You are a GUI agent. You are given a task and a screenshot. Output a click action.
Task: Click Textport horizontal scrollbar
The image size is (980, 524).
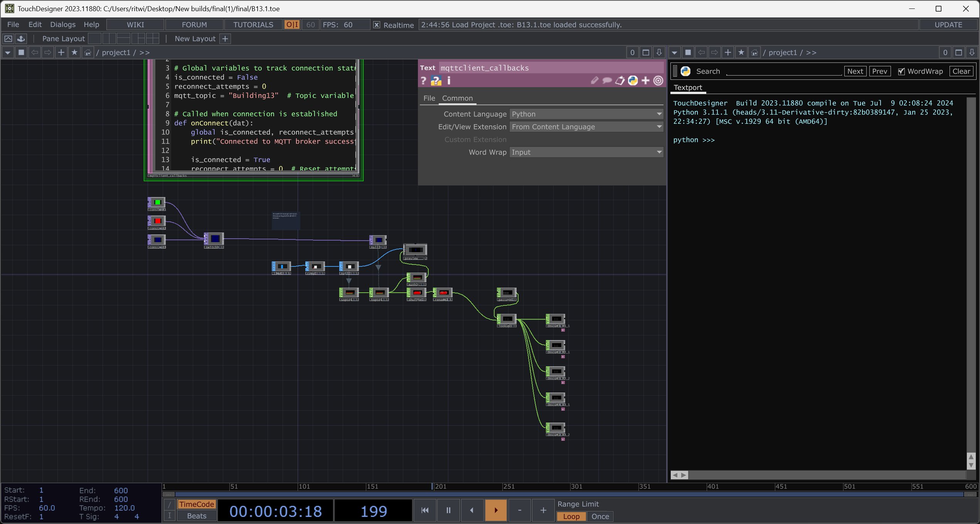pos(818,475)
